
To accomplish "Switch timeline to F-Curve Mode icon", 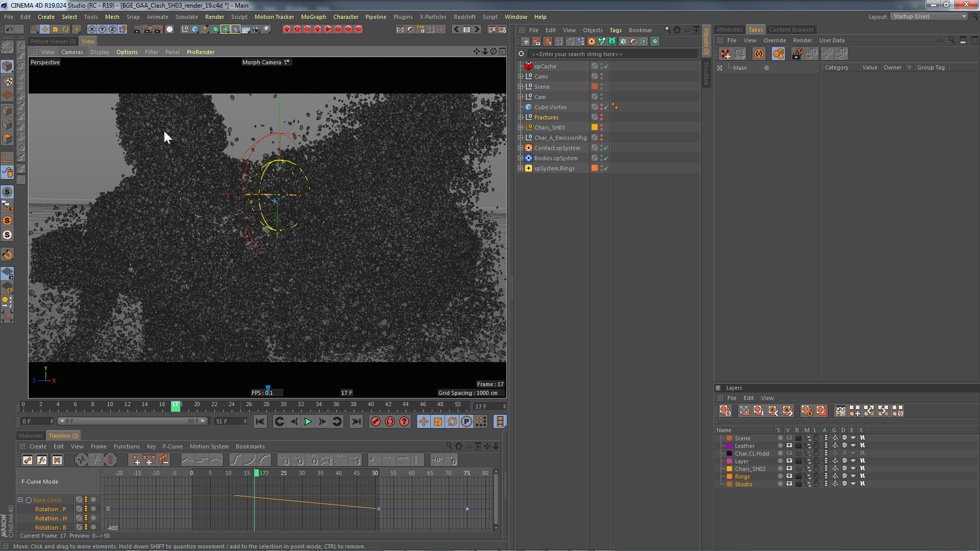I will click(x=42, y=460).
